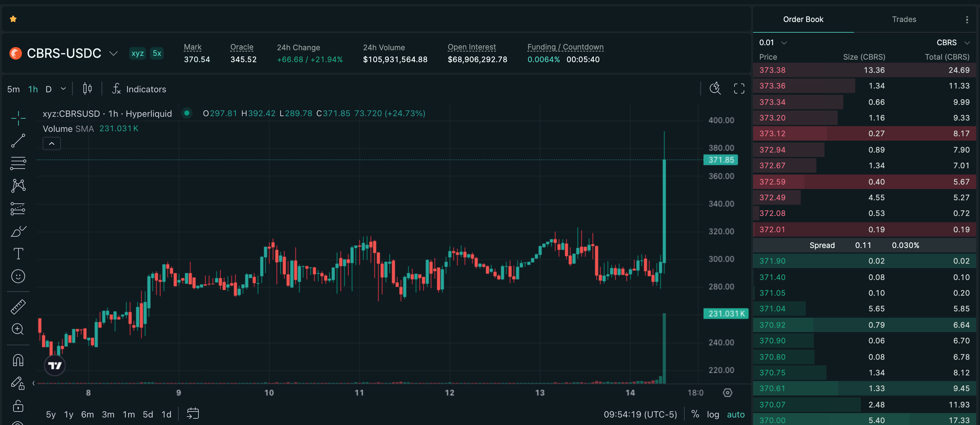Image resolution: width=980 pixels, height=425 pixels.
Task: Set chart range to 5d
Action: tap(148, 414)
